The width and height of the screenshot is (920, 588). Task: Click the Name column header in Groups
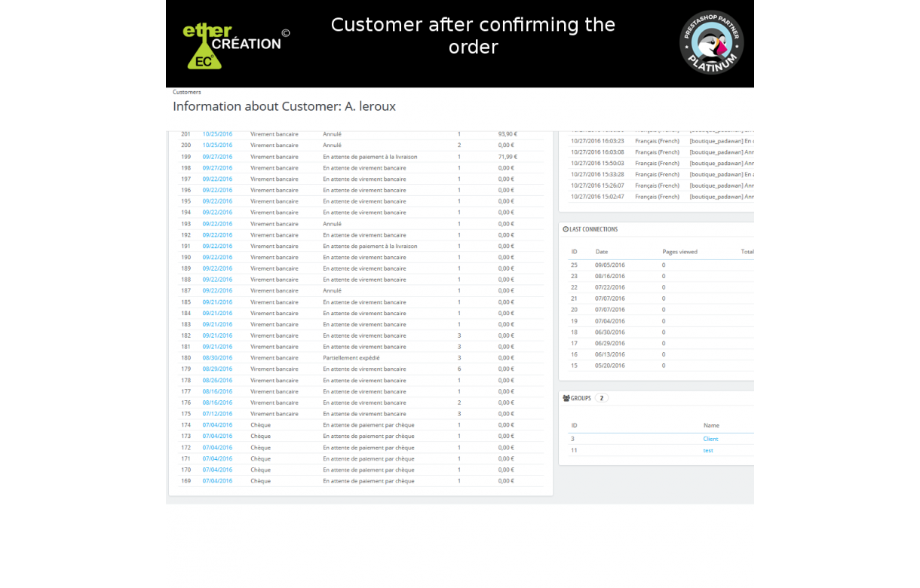coord(711,425)
